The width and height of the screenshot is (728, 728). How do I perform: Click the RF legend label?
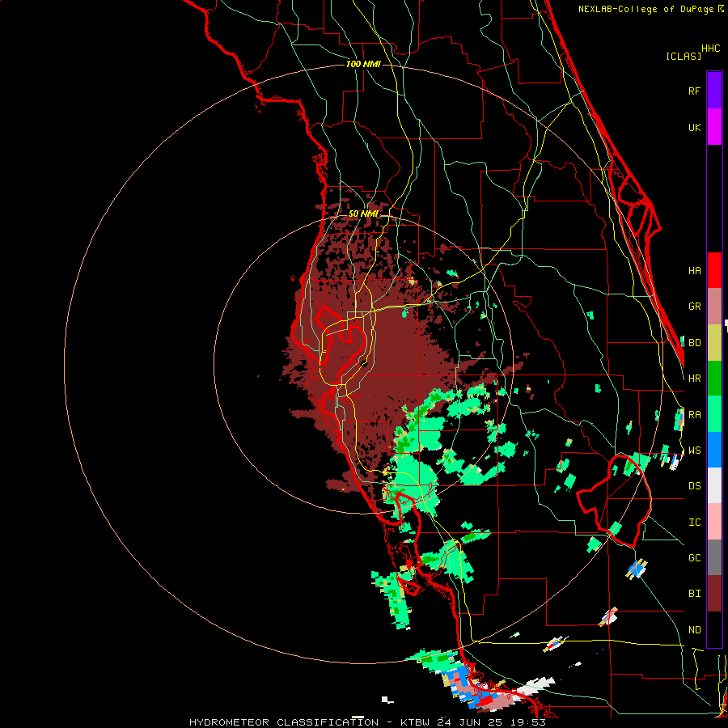point(694,91)
